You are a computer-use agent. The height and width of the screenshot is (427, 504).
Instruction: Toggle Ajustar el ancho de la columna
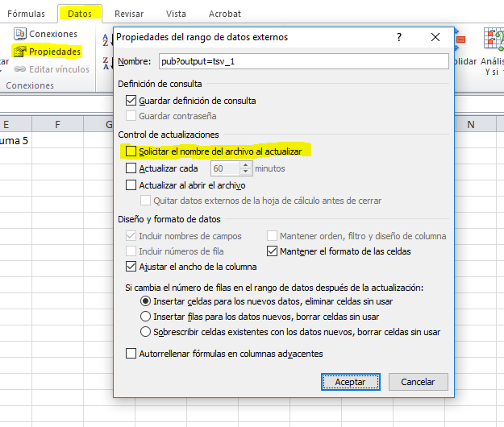pos(131,267)
